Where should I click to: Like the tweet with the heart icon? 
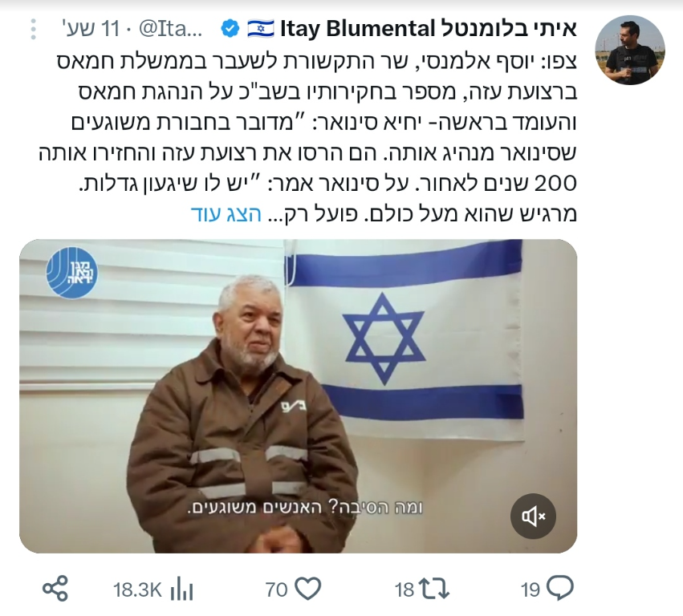tap(308, 590)
